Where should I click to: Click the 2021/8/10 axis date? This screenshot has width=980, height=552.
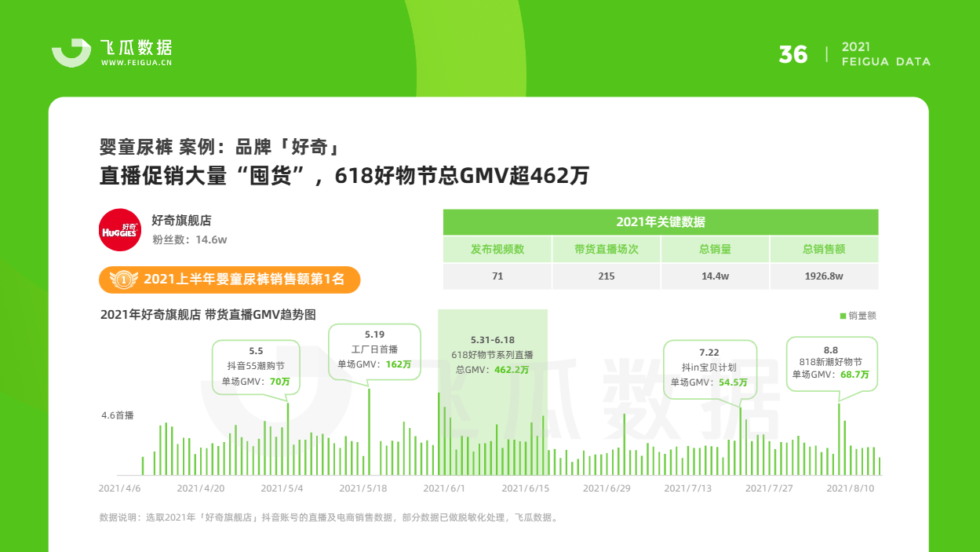(851, 488)
